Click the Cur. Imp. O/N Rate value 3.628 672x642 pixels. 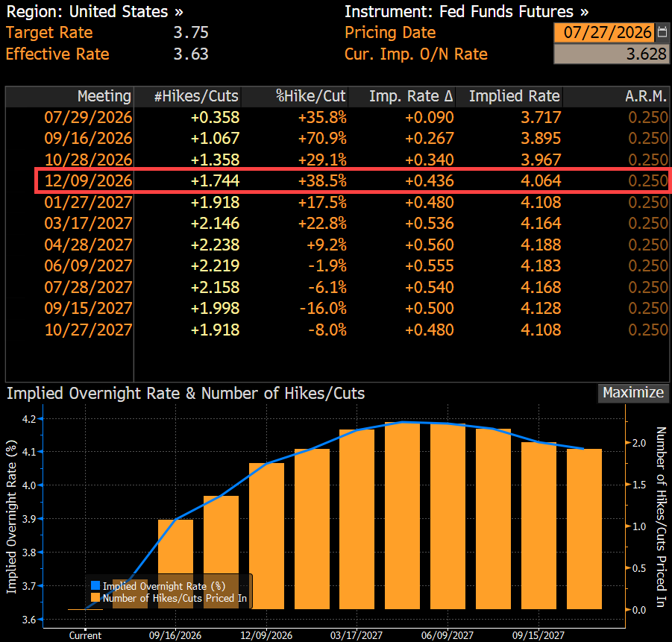tap(611, 54)
